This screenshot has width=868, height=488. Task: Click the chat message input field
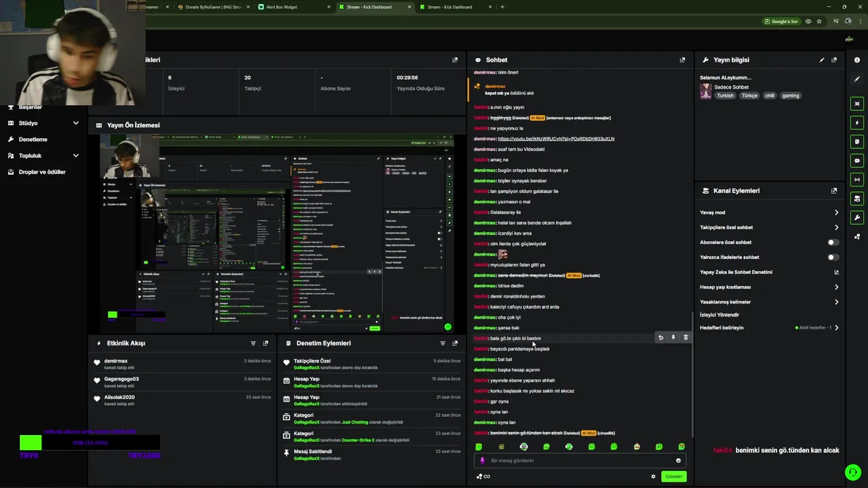(x=580, y=460)
